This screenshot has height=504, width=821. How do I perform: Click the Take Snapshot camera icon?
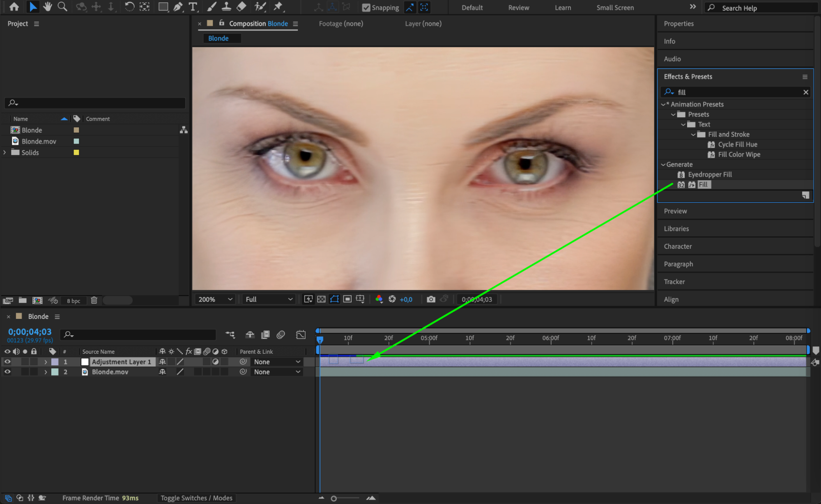pyautogui.click(x=430, y=299)
